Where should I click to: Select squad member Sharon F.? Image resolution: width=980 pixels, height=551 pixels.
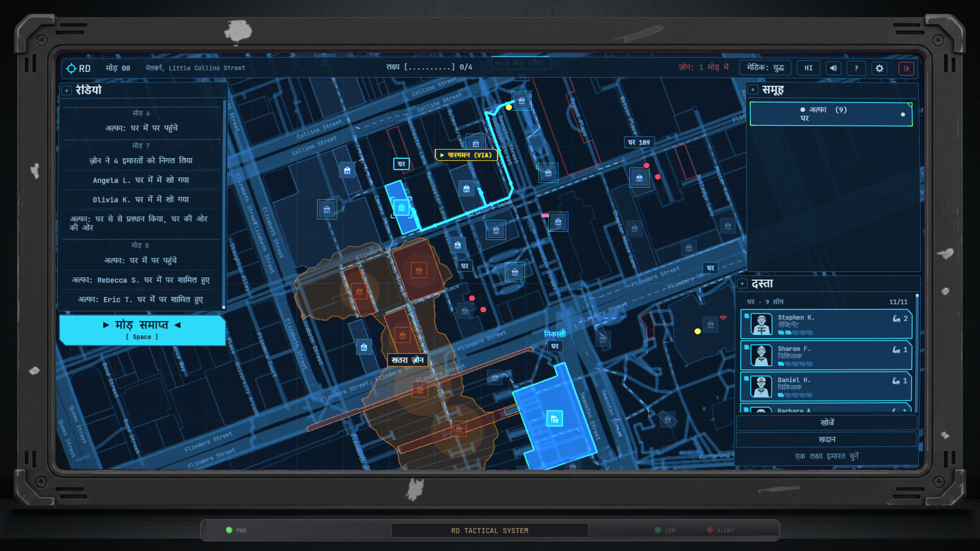tap(826, 355)
